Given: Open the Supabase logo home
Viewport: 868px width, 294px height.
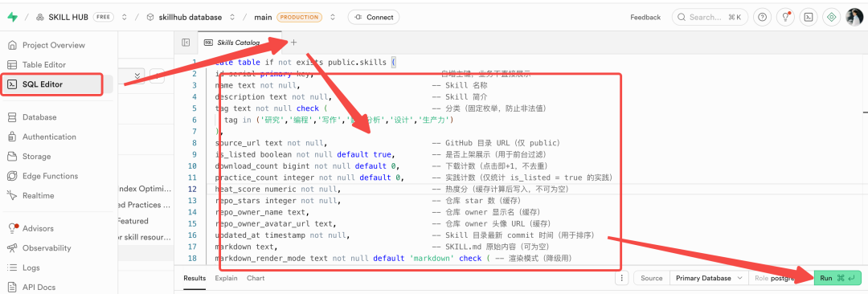Looking at the screenshot, I should tap(13, 17).
